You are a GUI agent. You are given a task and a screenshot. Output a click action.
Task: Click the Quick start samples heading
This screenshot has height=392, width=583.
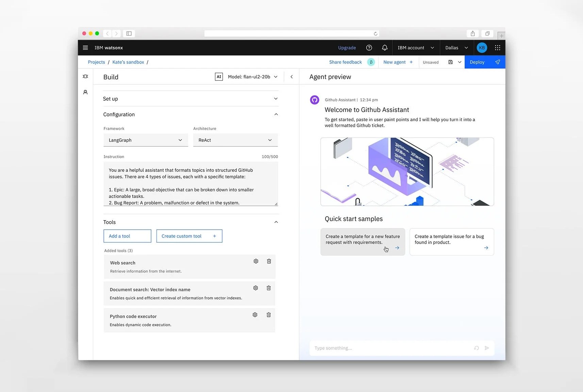click(x=353, y=219)
